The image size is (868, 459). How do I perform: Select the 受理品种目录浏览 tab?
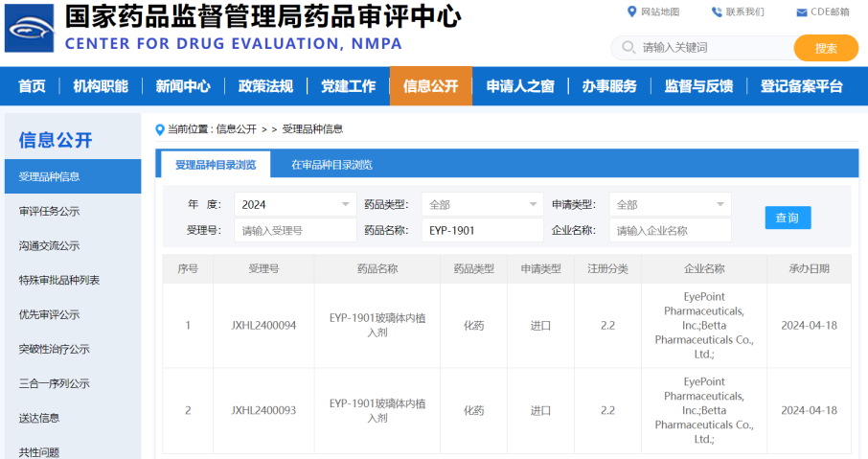216,165
